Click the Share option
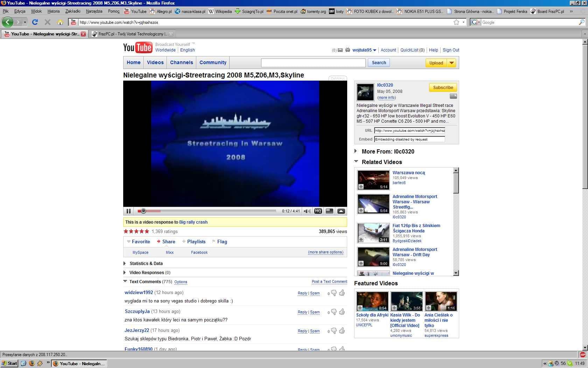The width and height of the screenshot is (588, 368). 166,241
